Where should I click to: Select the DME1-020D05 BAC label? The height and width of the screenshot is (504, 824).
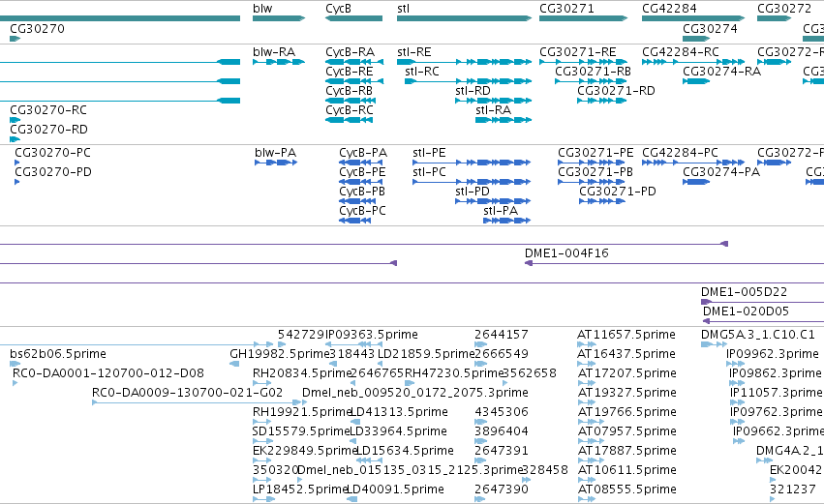coord(746,311)
